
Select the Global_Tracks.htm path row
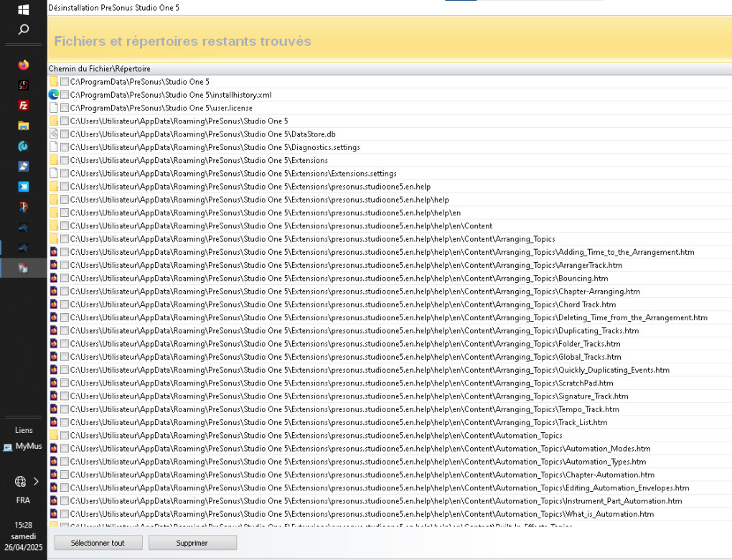coord(345,357)
